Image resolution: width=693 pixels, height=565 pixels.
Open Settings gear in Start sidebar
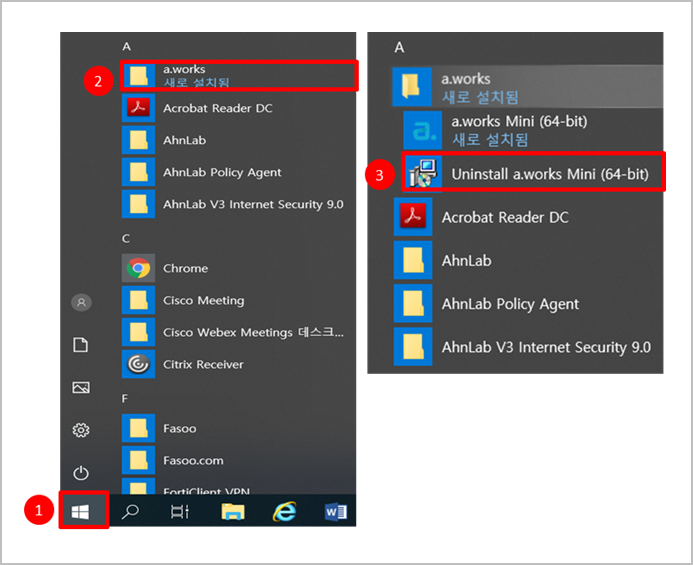pyautogui.click(x=81, y=430)
